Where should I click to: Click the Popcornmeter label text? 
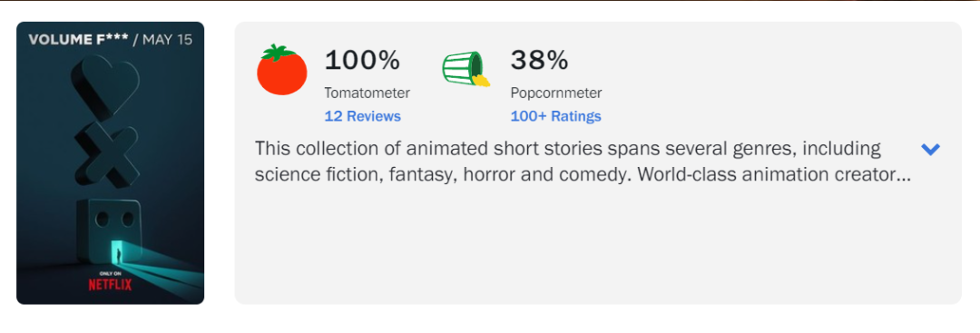point(556,93)
